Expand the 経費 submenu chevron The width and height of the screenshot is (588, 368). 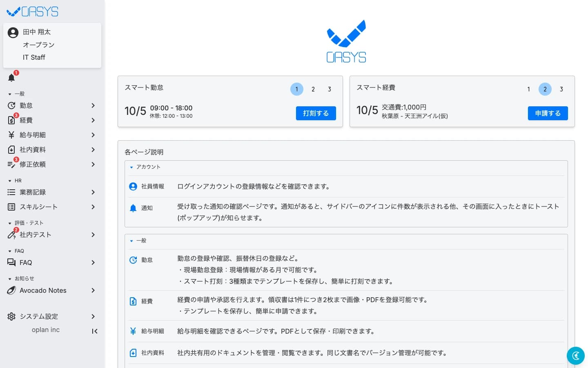pos(93,120)
